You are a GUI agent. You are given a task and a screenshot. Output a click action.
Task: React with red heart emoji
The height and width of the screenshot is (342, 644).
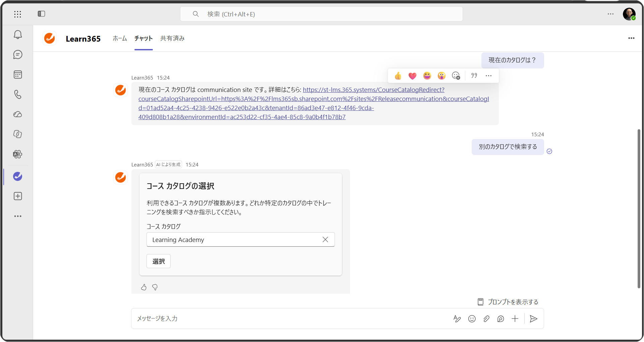click(412, 76)
